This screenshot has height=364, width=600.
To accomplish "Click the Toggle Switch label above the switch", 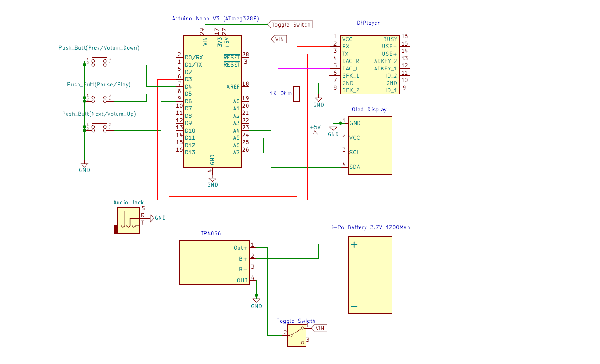I will pos(296,321).
